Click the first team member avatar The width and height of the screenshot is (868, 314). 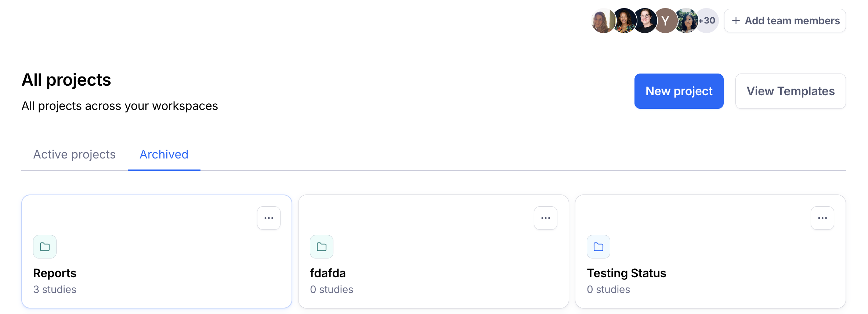[x=601, y=21]
